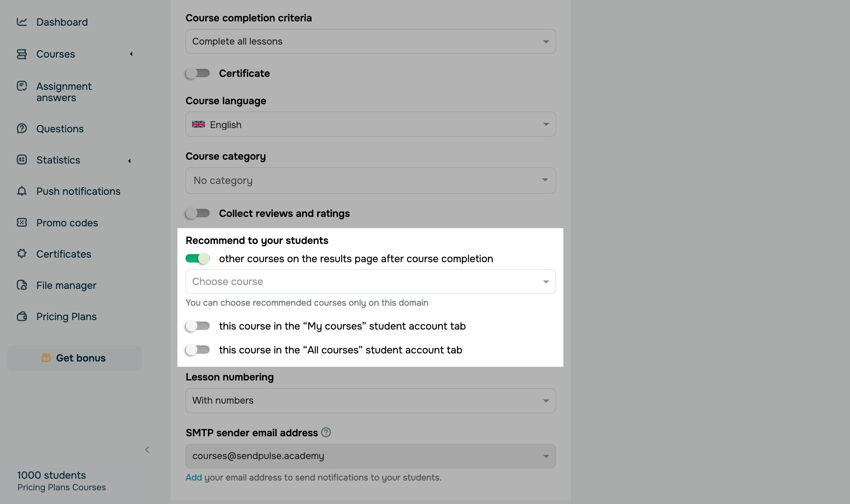
Task: Open the Choose course dropdown
Action: tap(371, 281)
